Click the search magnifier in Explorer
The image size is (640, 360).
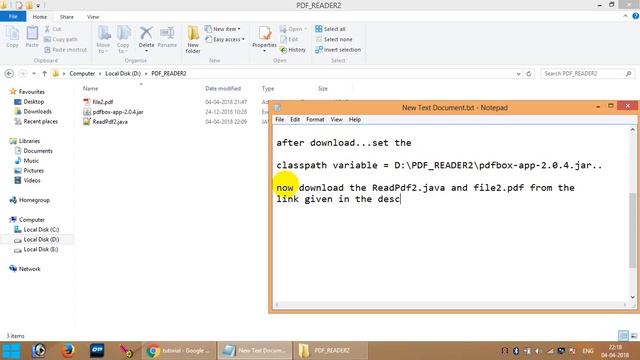click(629, 73)
